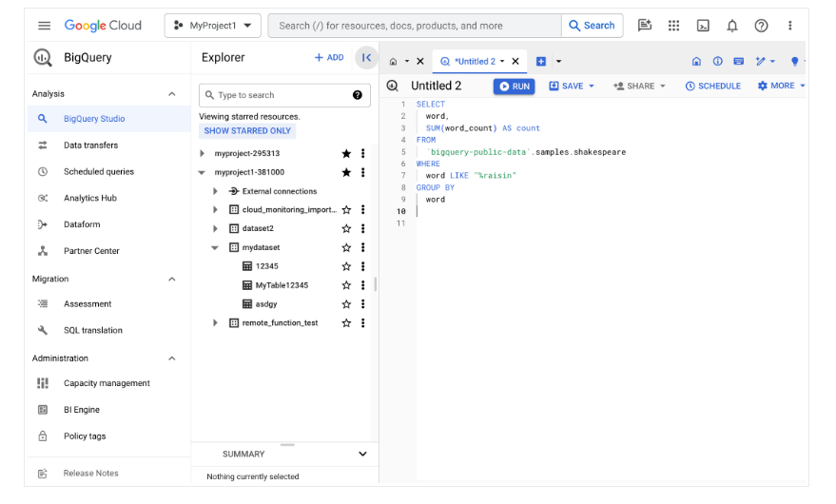This screenshot has width=836, height=504.
Task: Focus the Type to search field
Action: 284,95
